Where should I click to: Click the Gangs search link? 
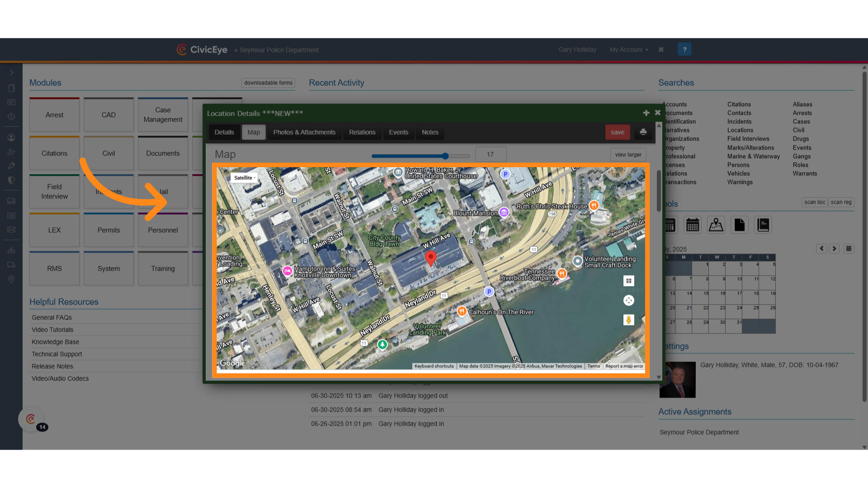coord(802,156)
